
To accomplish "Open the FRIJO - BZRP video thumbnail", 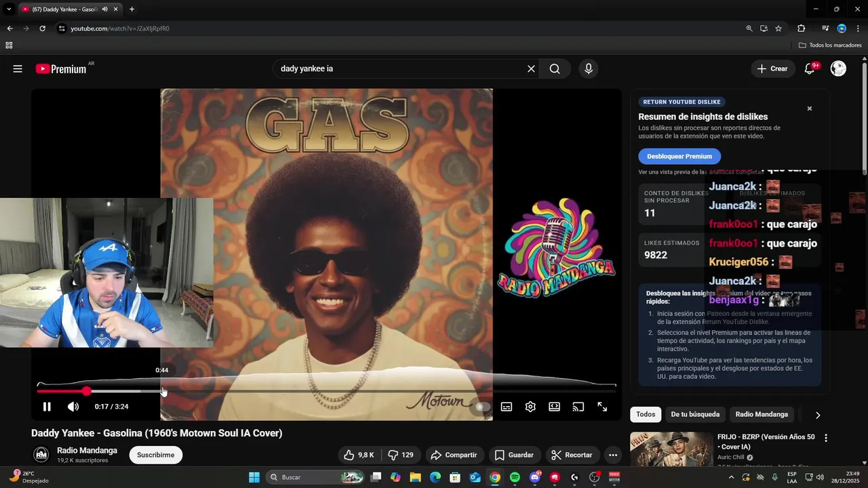I will [x=671, y=450].
